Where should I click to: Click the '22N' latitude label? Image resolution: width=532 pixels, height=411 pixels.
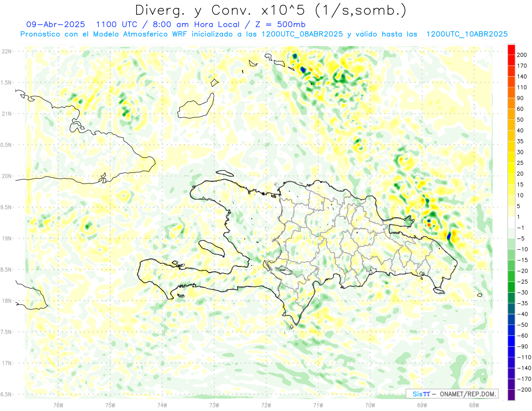[x=7, y=51]
